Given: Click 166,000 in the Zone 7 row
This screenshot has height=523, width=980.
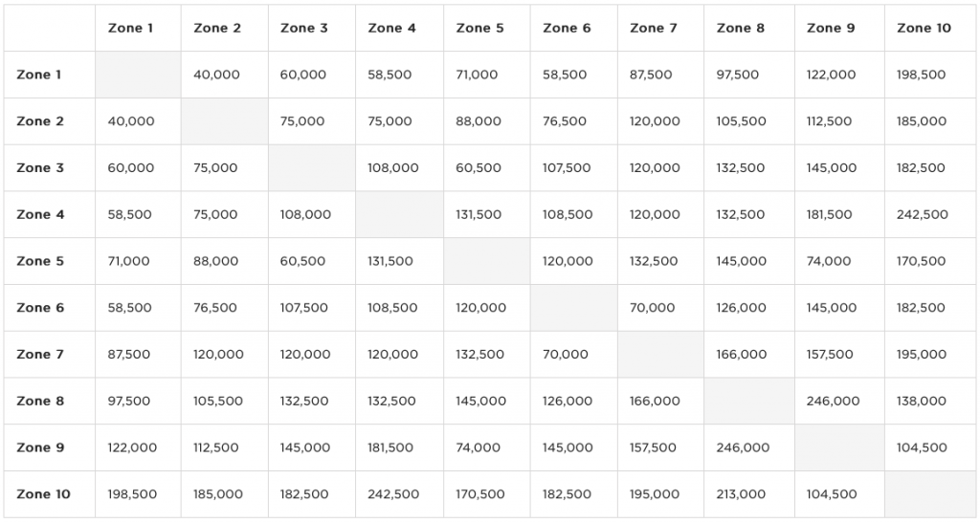Looking at the screenshot, I should pyautogui.click(x=741, y=354).
